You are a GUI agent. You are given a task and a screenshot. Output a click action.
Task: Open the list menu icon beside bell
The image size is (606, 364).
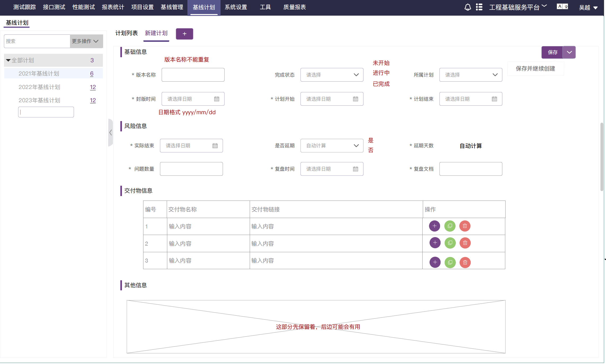(479, 7)
